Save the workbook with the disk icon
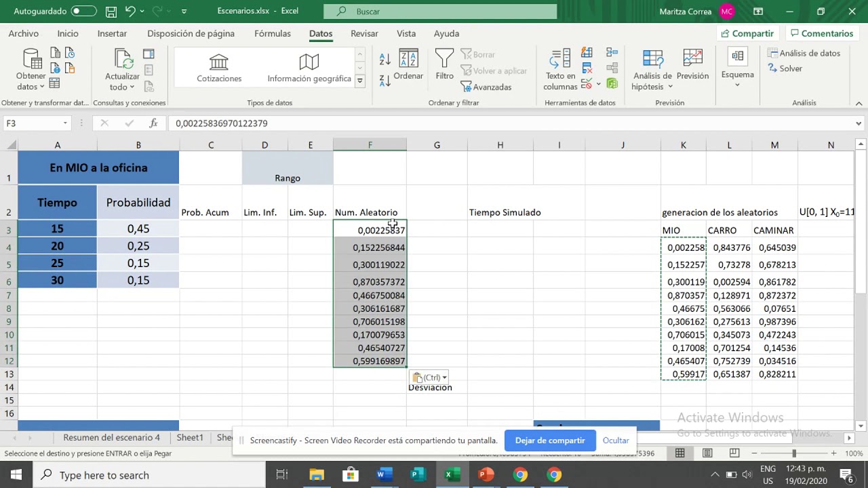Screen dimensions: 868x488 112,12
